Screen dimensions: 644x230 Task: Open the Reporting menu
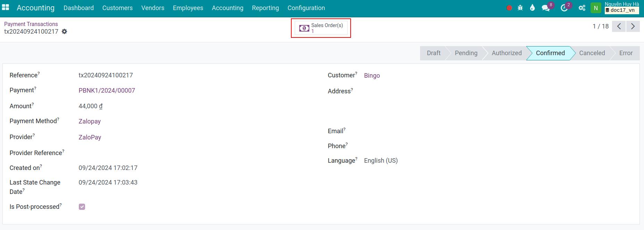265,8
